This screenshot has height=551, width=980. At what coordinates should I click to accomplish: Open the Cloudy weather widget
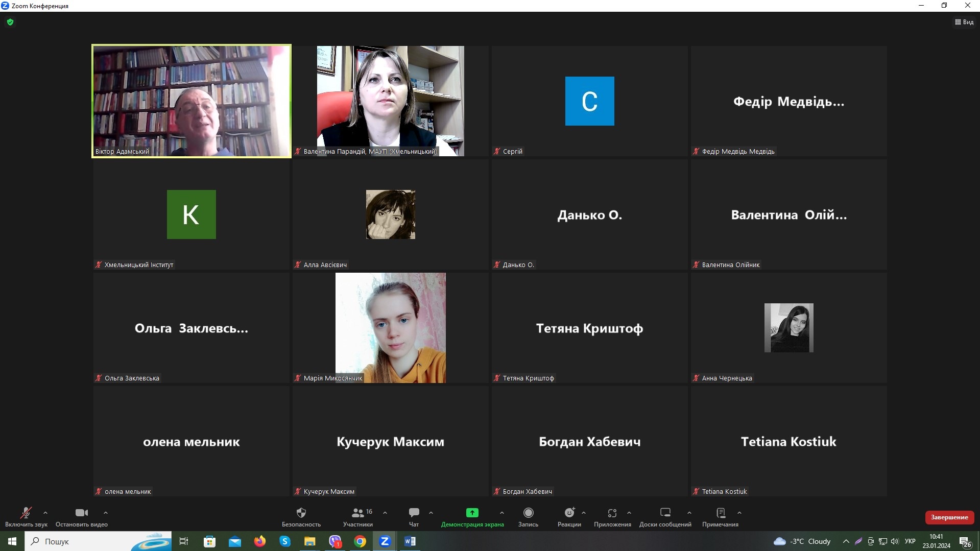tap(802, 541)
